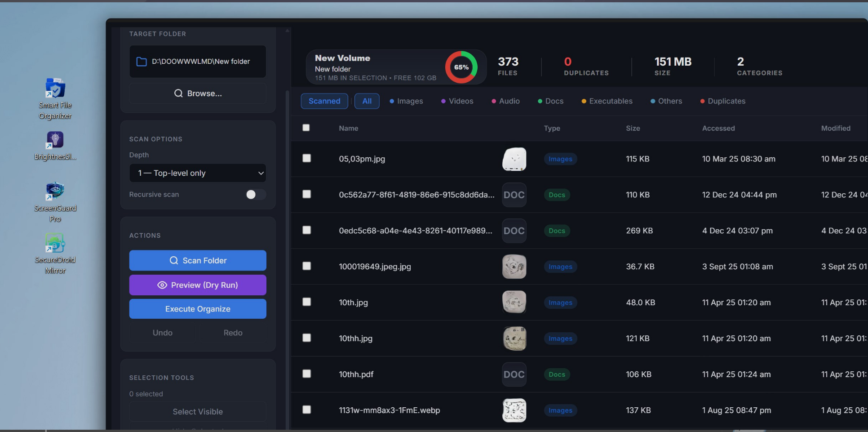868x432 pixels.
Task: Click size value 36.7 KB
Action: [x=640, y=267]
